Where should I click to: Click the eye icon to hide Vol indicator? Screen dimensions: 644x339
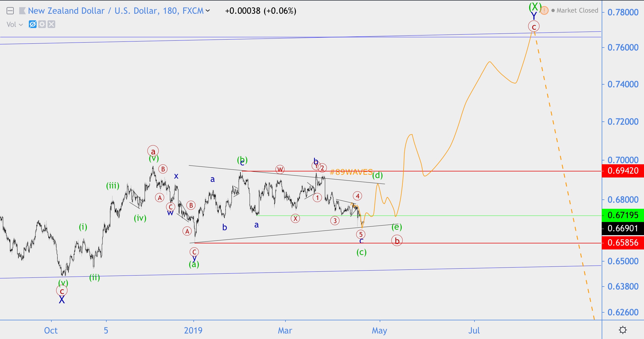coord(32,24)
